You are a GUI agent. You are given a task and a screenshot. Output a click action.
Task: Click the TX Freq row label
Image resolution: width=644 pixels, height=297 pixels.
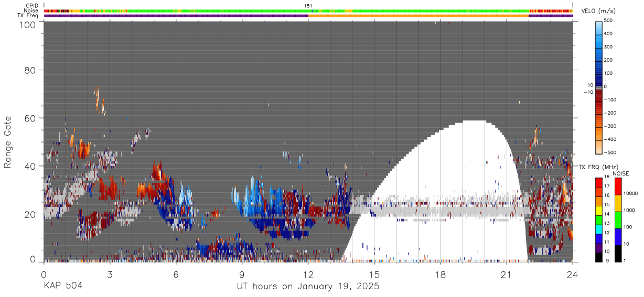pyautogui.click(x=28, y=16)
